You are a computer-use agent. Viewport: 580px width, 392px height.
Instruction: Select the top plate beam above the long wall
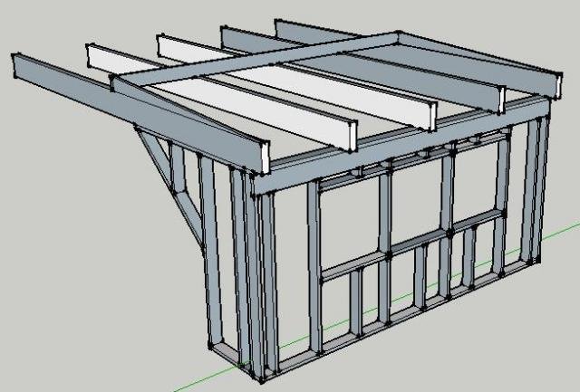pyautogui.click(x=401, y=145)
